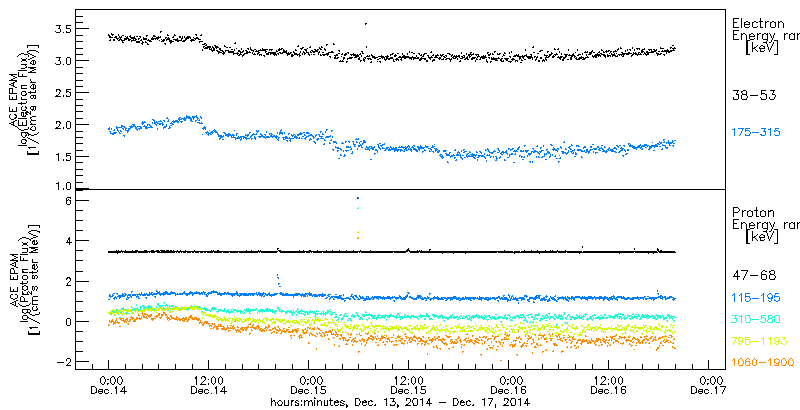
Task: Click the blue outlier point near 6 in proton panel
Action: click(358, 198)
